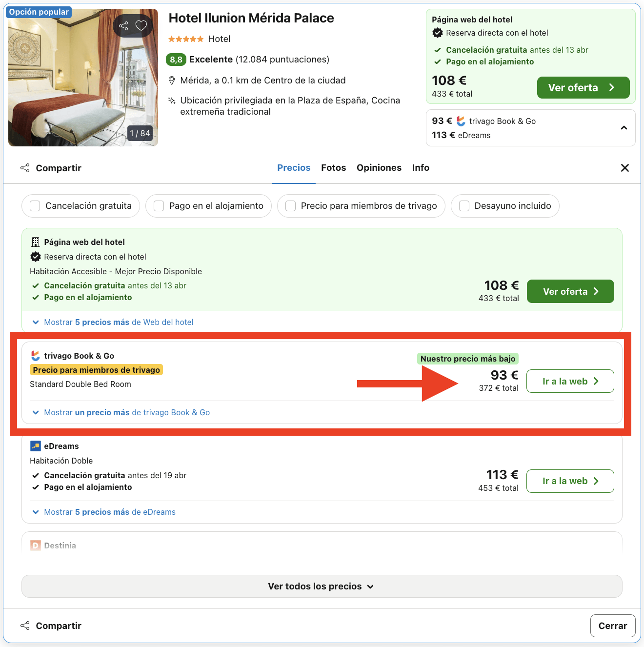644x647 pixels.
Task: Expand Mostrar 5 precios más de eDreams
Action: coord(109,512)
